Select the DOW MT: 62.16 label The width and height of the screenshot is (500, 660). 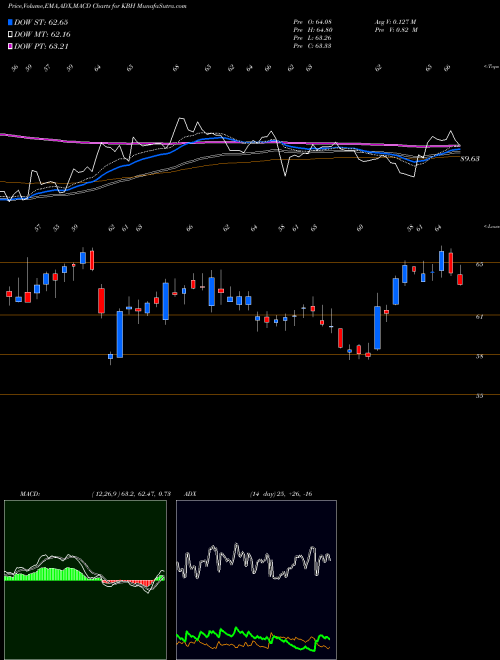[42, 35]
